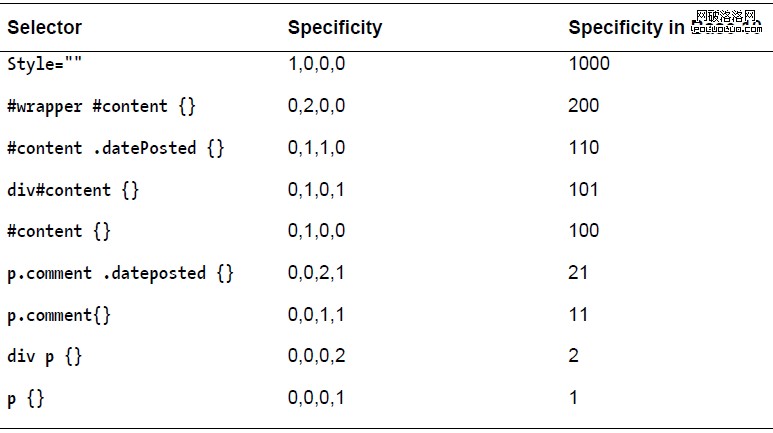Click the "p.comment{}" selector cell
773x433 pixels.
click(x=59, y=315)
